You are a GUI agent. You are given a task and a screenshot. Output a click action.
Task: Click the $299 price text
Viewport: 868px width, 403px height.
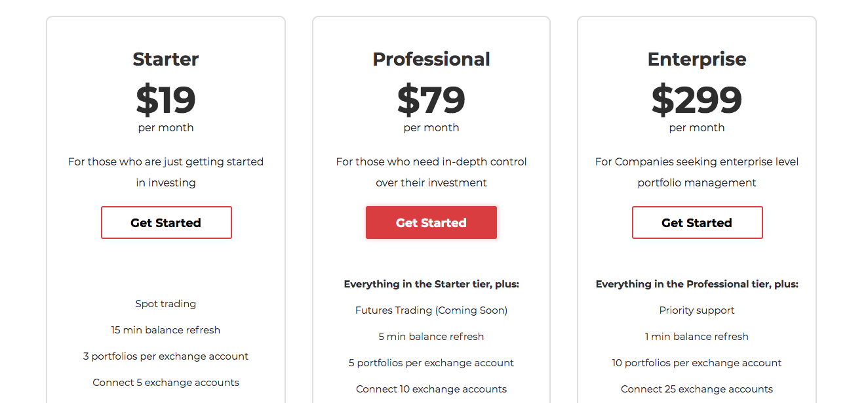coord(697,99)
